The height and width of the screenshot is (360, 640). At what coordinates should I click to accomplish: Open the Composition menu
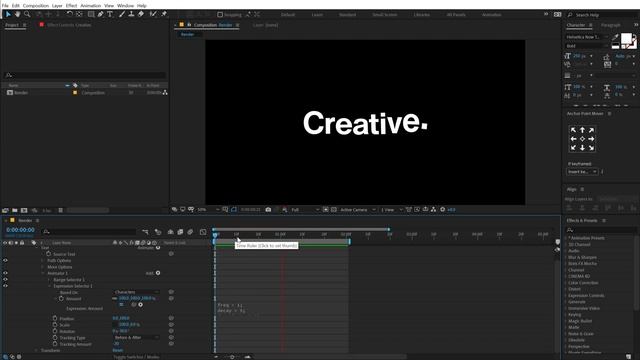point(36,6)
